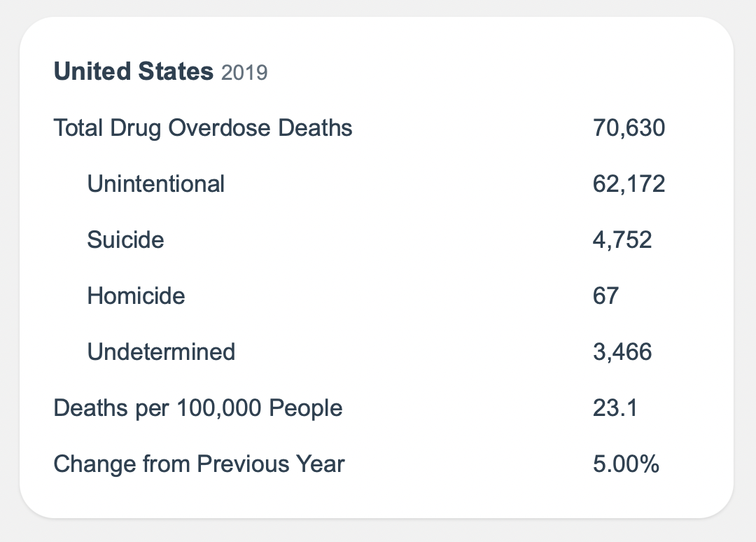Select the Unintentional row label
The image size is (756, 542).
click(x=156, y=184)
